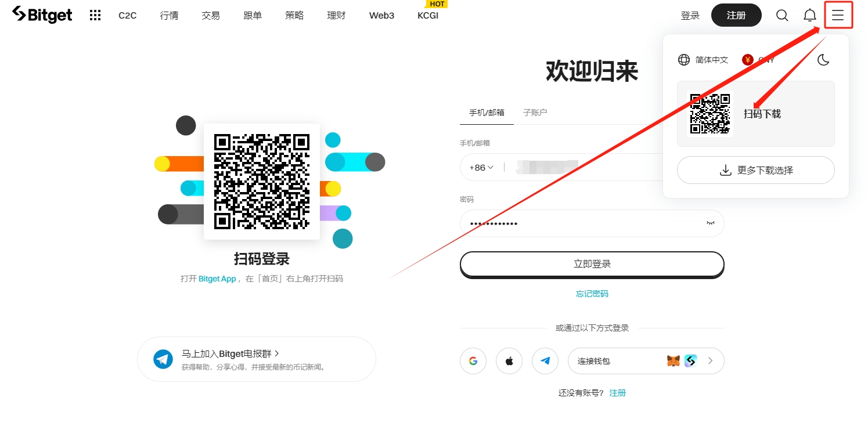
Task: Click the Bitget logo
Action: pos(42,15)
